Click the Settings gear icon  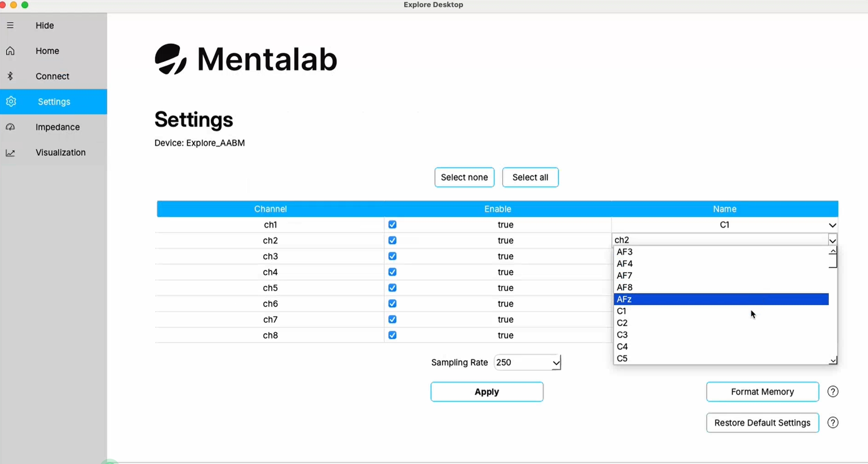[x=11, y=102]
